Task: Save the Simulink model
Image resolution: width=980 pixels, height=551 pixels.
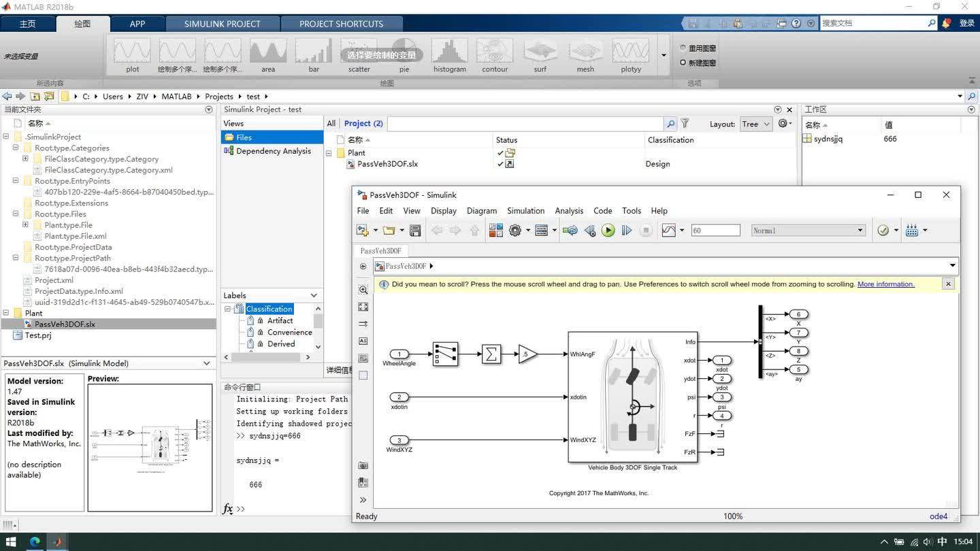Action: 415,231
